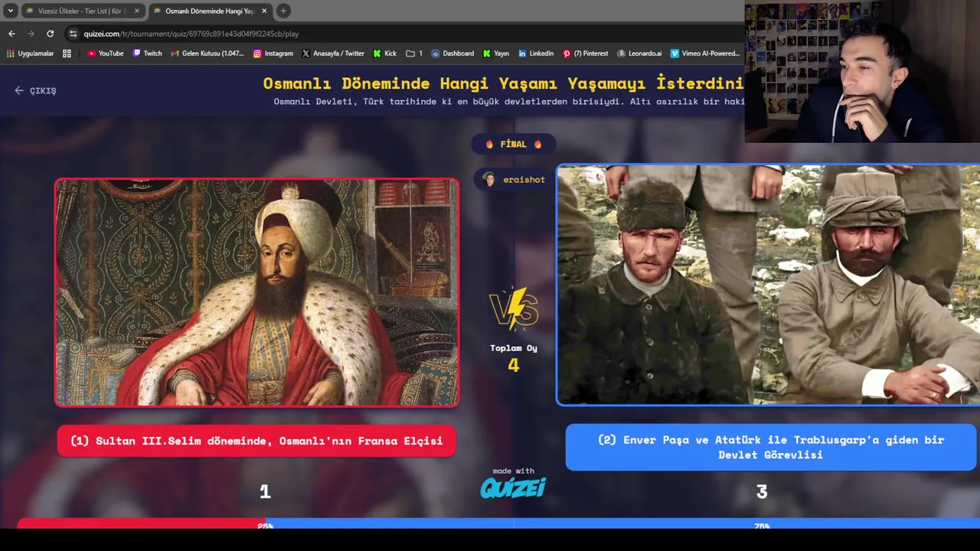
Task: Open a new browser tab
Action: tap(283, 11)
